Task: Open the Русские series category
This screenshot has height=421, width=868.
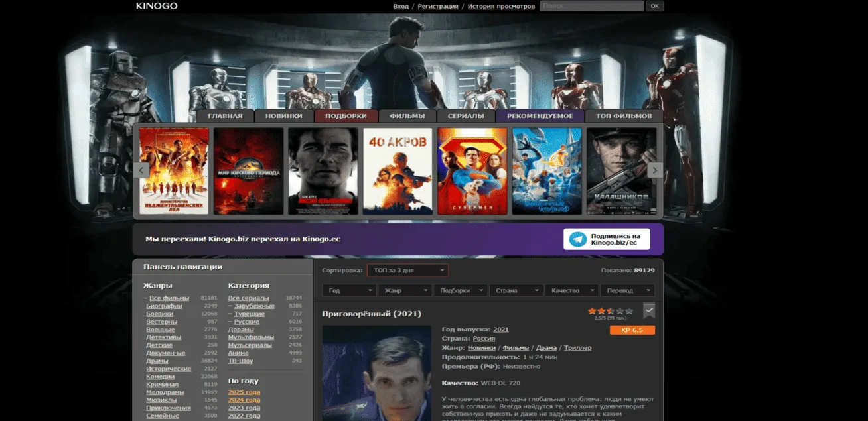Action: click(246, 322)
